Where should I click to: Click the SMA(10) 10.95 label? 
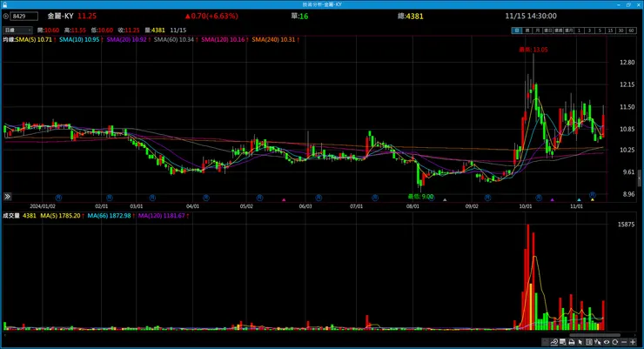[x=79, y=39]
